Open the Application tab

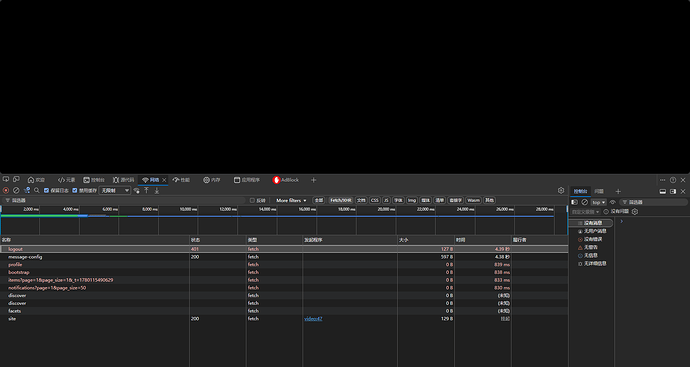click(x=246, y=180)
